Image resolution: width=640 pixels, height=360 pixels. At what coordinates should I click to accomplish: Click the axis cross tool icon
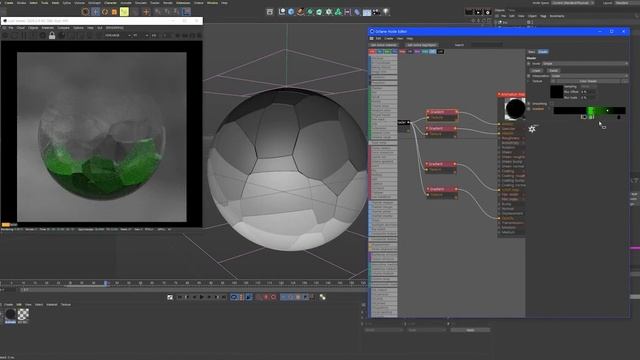(146, 12)
